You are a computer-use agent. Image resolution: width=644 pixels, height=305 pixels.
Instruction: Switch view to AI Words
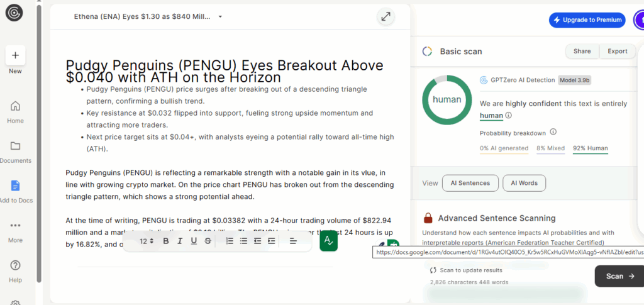[x=524, y=183]
